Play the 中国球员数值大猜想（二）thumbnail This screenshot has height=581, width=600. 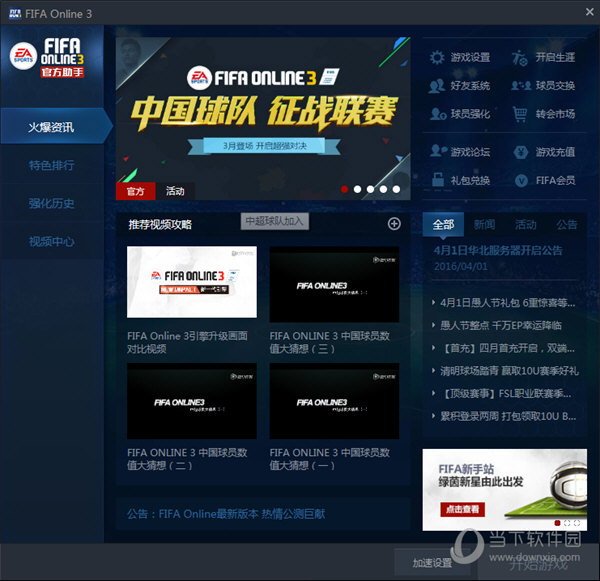click(192, 401)
